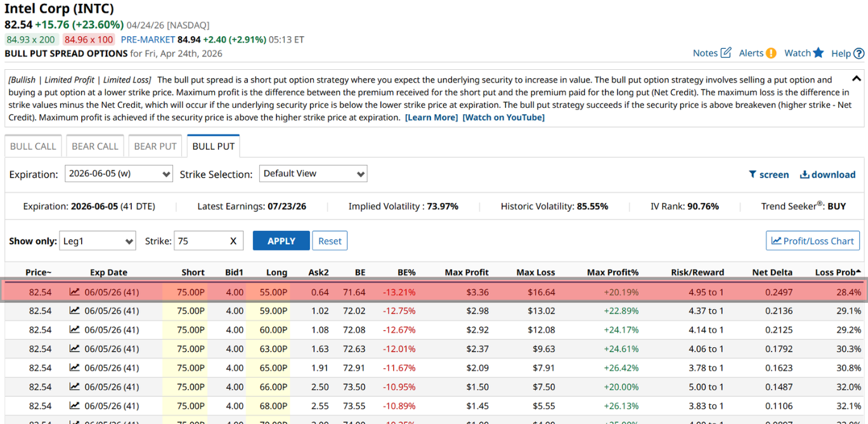Click the Watch star icon
This screenshot has width=868, height=424.
coord(819,53)
